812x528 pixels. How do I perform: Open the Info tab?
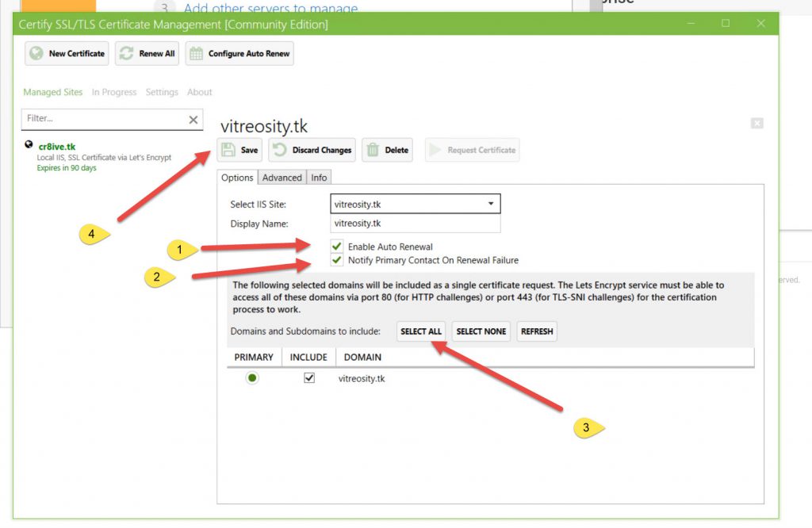pyautogui.click(x=319, y=178)
